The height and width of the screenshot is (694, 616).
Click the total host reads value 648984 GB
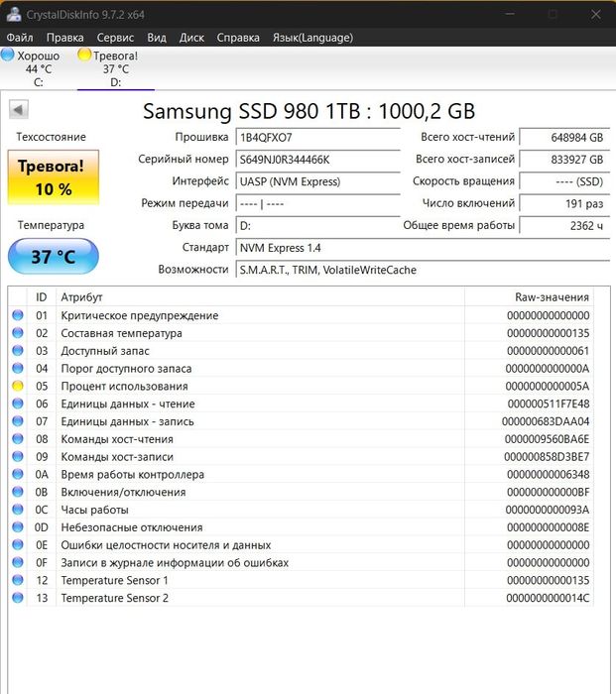[564, 137]
